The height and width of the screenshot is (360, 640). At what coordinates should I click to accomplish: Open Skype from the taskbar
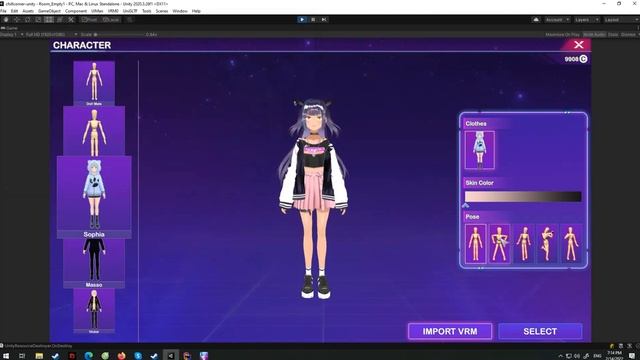[138, 356]
